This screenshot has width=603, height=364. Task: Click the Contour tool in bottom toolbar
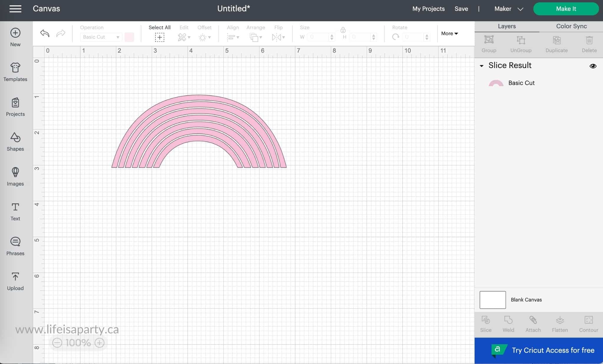[x=588, y=324]
